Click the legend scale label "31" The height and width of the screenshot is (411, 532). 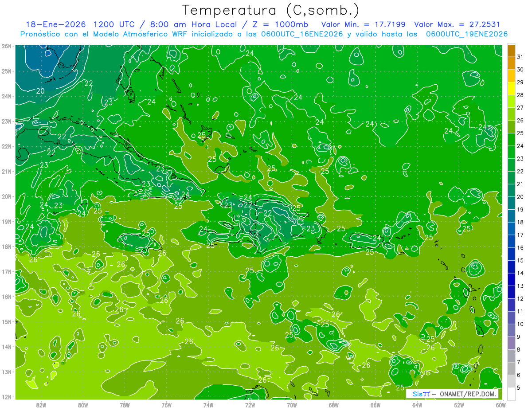(520, 57)
